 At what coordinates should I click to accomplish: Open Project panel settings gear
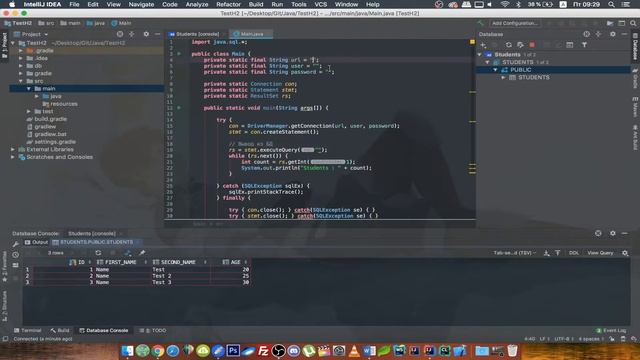(146, 34)
